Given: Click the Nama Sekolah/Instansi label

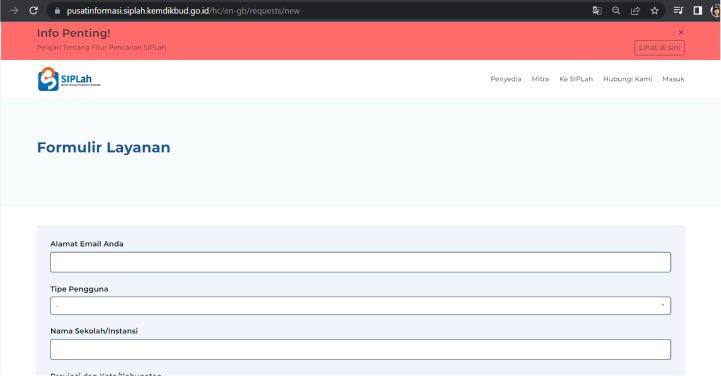Looking at the screenshot, I should (x=94, y=331).
